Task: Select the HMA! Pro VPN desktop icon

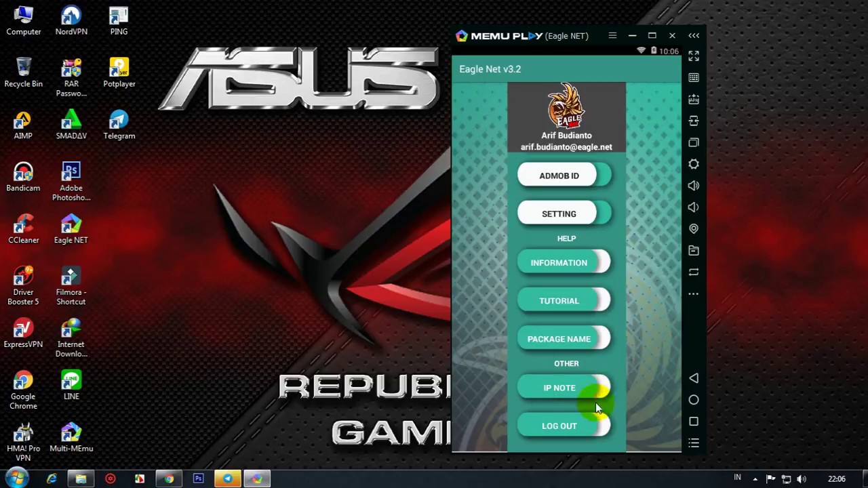Action: click(x=23, y=443)
